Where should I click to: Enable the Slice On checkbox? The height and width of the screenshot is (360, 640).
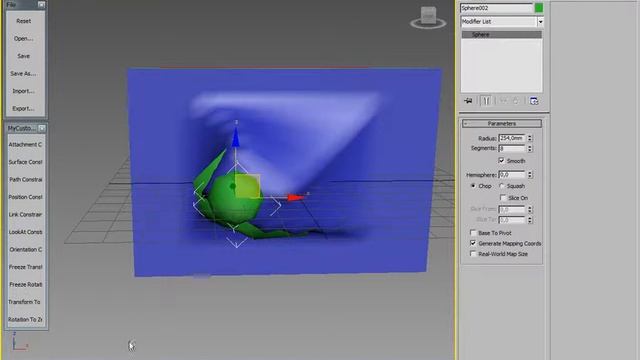(x=503, y=198)
